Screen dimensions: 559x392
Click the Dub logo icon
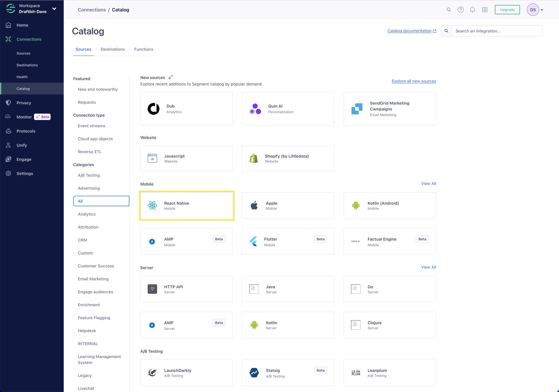(x=154, y=109)
